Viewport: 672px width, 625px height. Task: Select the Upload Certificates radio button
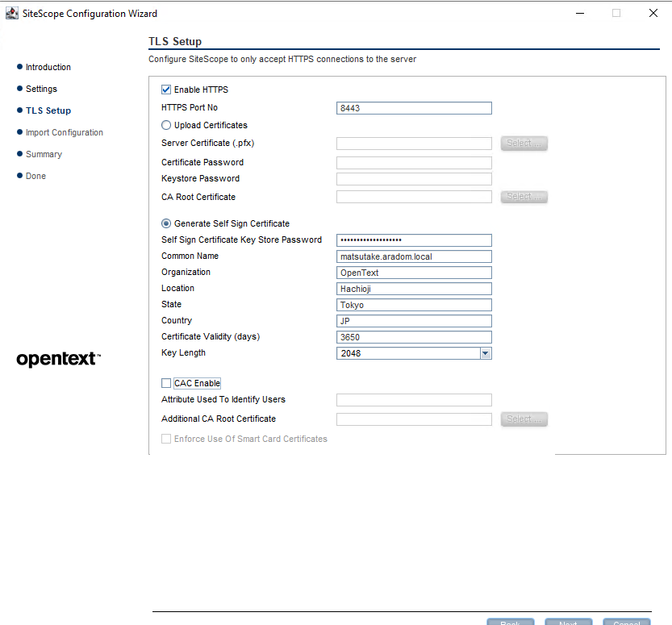pyautogui.click(x=166, y=125)
